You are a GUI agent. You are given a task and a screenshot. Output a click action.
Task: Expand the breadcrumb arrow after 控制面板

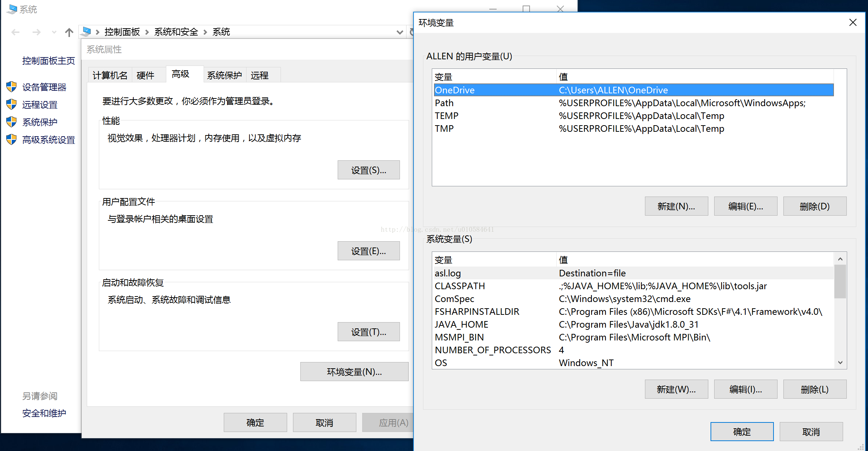pyautogui.click(x=146, y=32)
